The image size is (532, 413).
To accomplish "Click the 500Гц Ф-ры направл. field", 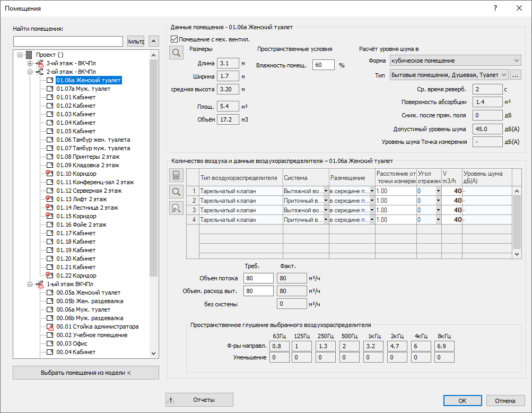I will point(350,346).
